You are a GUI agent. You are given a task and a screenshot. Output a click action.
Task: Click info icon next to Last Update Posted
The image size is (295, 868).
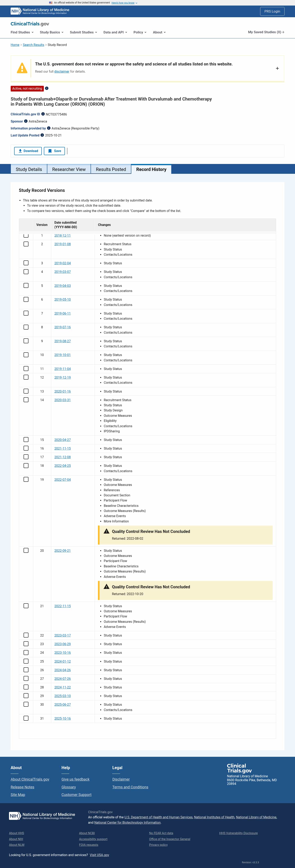pyautogui.click(x=42, y=135)
